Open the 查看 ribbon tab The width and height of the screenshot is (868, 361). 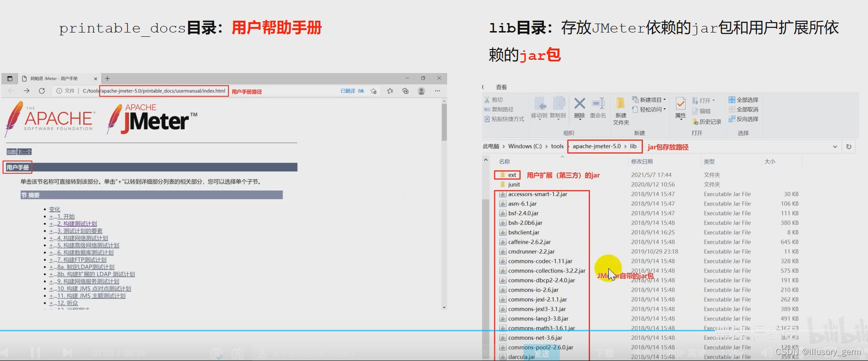pos(501,87)
